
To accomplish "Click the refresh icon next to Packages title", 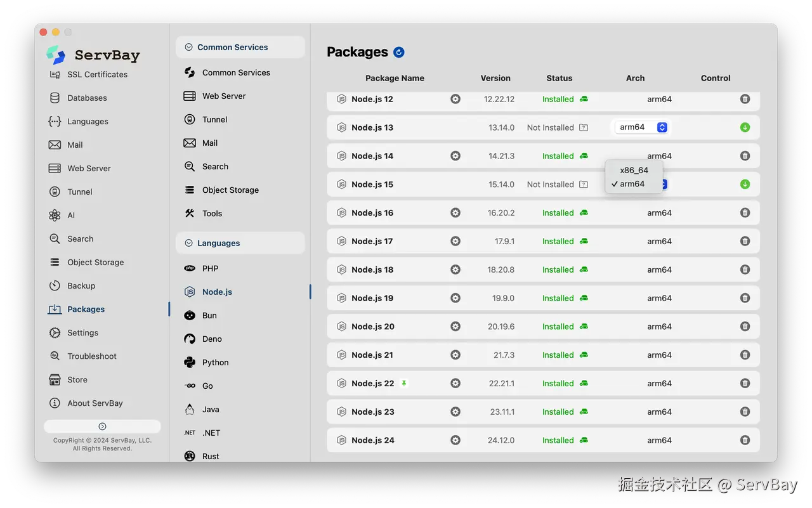I will click(x=399, y=52).
